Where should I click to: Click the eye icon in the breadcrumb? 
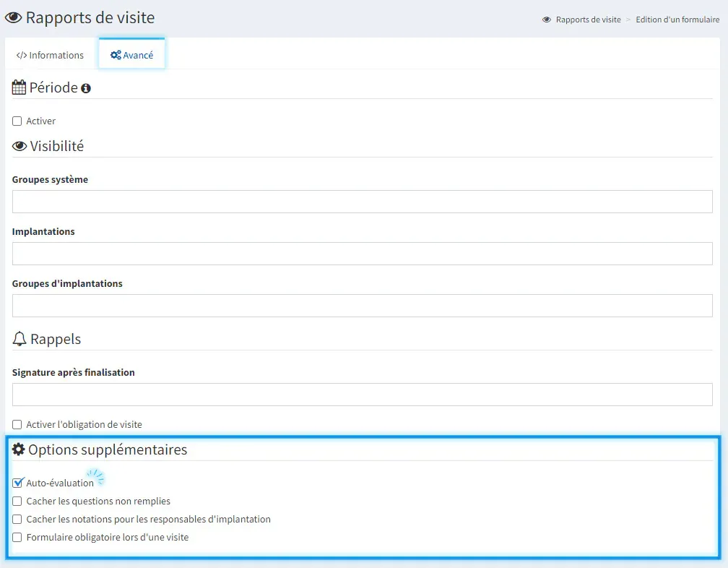(547, 20)
